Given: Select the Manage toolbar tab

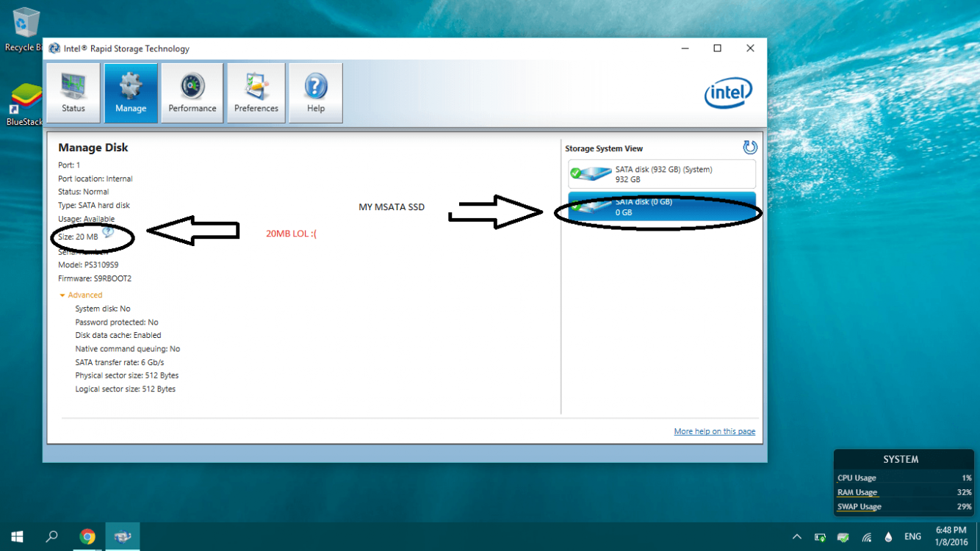Looking at the screenshot, I should (131, 93).
